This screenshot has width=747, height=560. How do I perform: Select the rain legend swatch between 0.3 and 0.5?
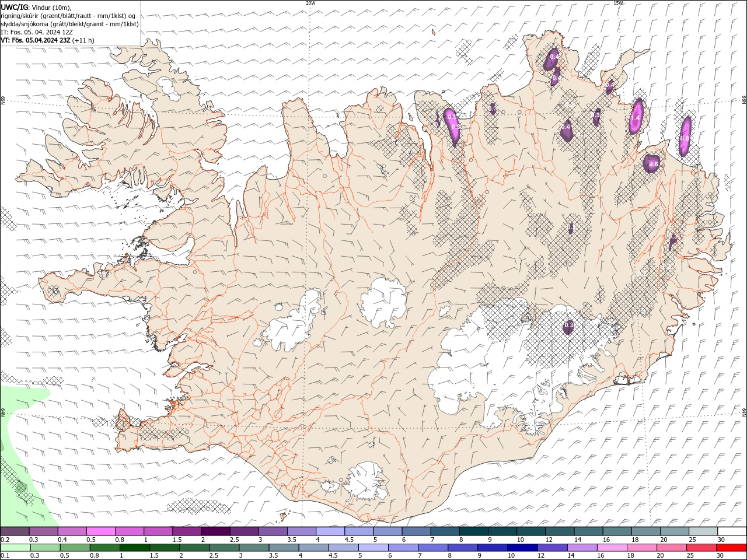45,548
